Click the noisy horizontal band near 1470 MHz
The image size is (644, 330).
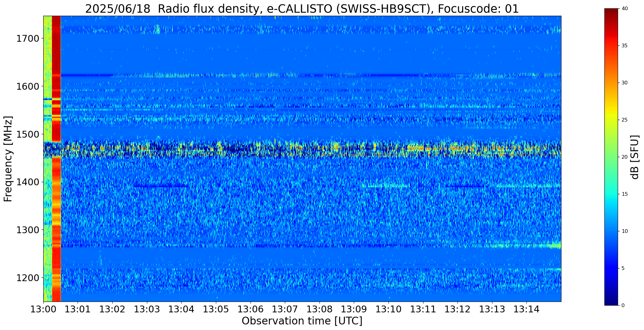tap(302, 150)
